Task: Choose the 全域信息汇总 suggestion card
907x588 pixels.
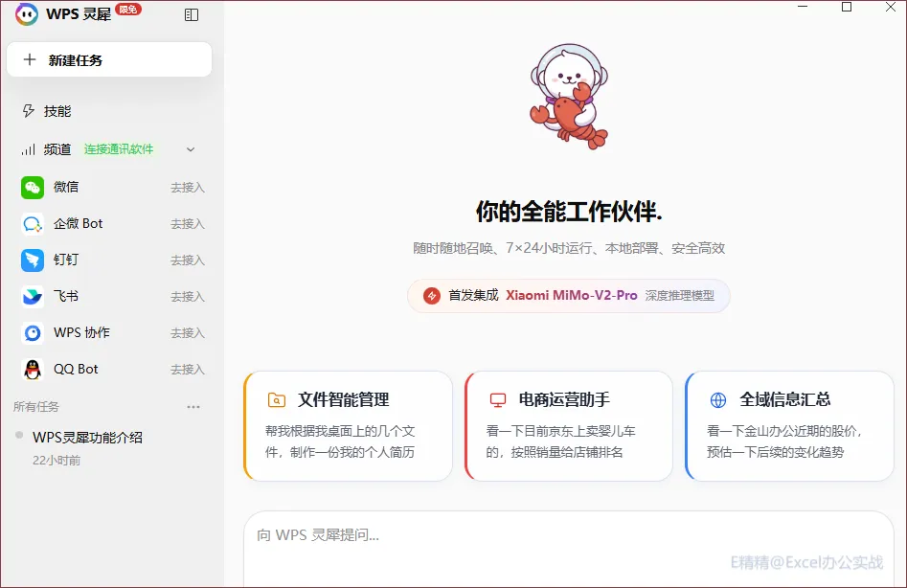Action: [789, 425]
